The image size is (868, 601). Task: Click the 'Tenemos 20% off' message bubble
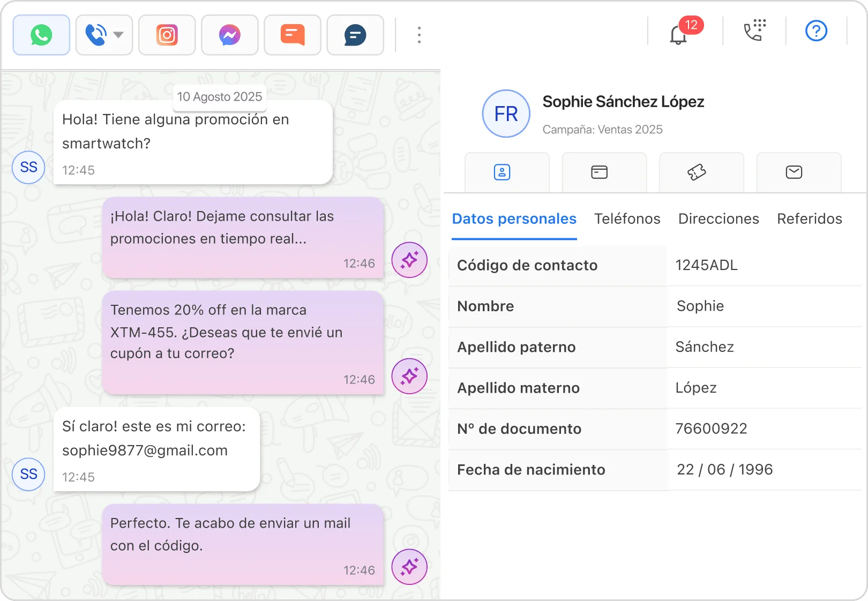point(243,343)
